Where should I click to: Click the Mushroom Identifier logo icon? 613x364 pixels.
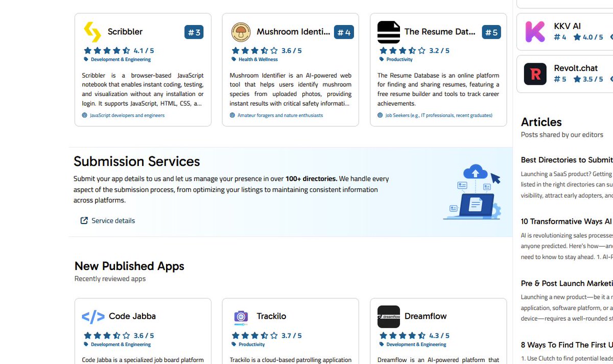click(x=241, y=32)
